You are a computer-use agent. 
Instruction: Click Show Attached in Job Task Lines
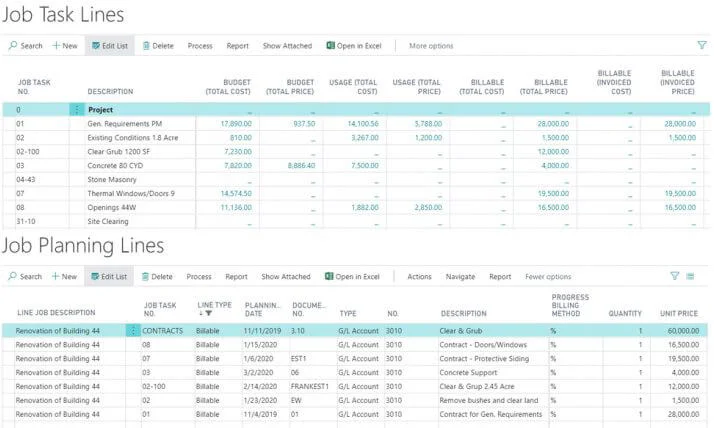(x=287, y=46)
